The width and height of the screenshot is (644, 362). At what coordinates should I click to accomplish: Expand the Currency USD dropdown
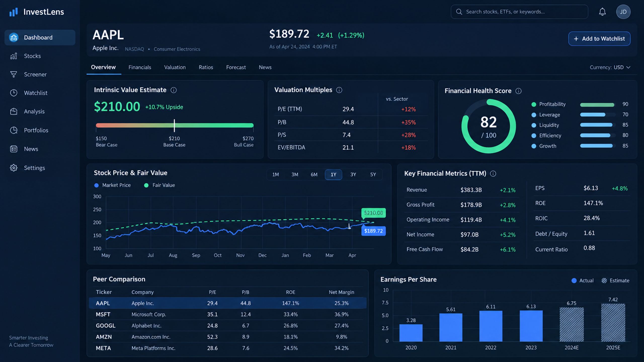tap(610, 67)
